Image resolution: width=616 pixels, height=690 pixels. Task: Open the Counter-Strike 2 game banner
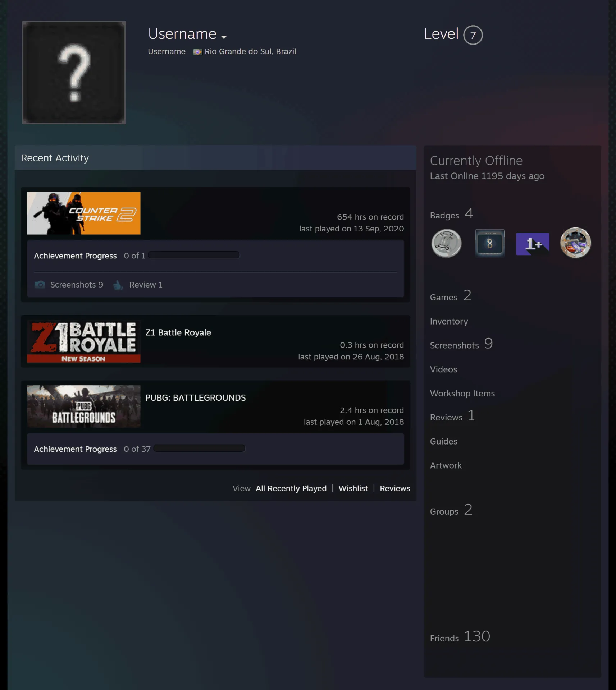[84, 213]
